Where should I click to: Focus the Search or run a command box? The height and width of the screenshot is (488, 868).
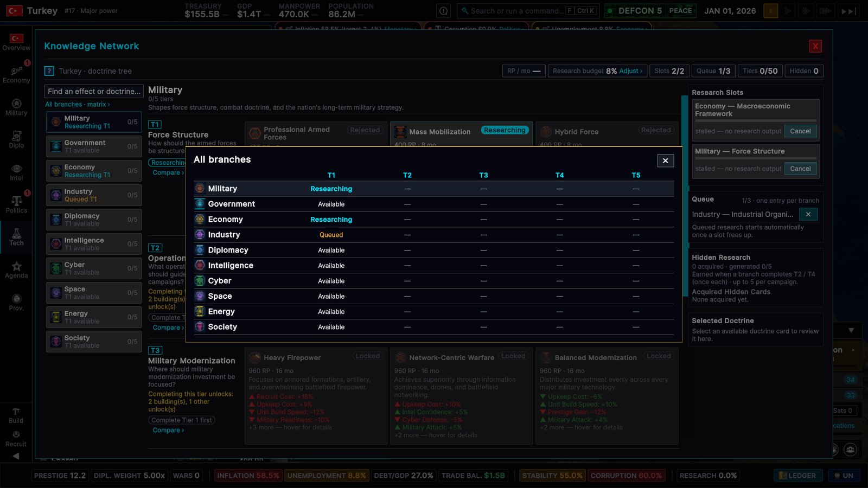pyautogui.click(x=527, y=11)
